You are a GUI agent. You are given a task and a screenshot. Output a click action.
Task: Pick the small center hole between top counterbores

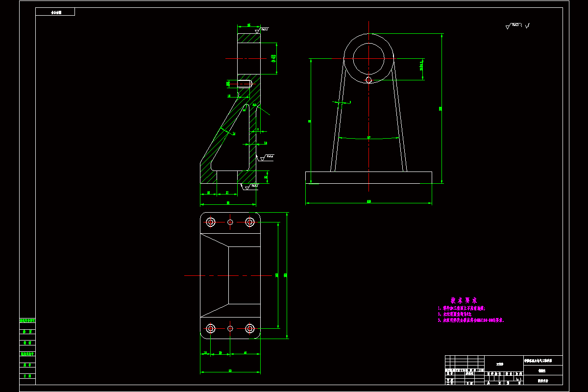click(230, 222)
